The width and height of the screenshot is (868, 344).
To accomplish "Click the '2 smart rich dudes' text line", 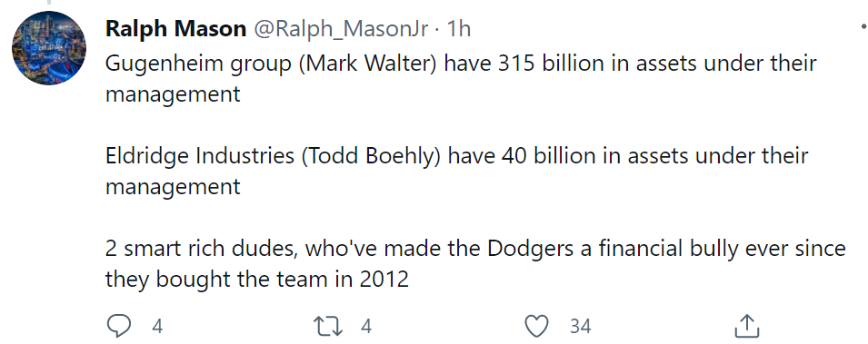I will point(475,249).
